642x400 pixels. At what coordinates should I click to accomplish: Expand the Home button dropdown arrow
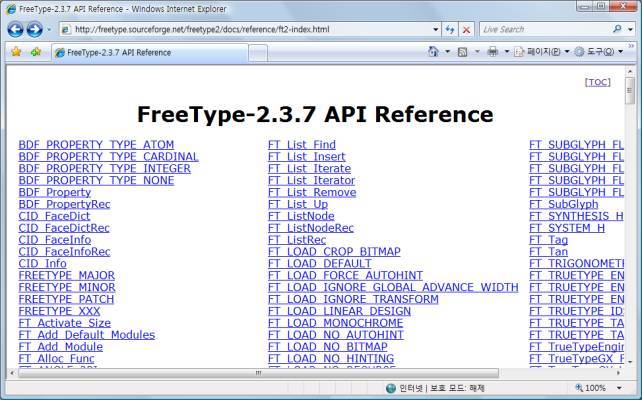[x=447, y=52]
